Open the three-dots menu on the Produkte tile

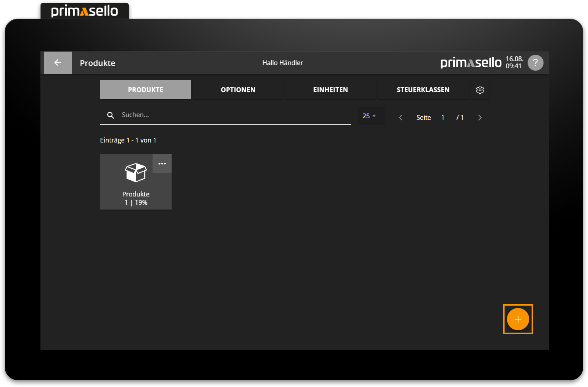pyautogui.click(x=162, y=164)
